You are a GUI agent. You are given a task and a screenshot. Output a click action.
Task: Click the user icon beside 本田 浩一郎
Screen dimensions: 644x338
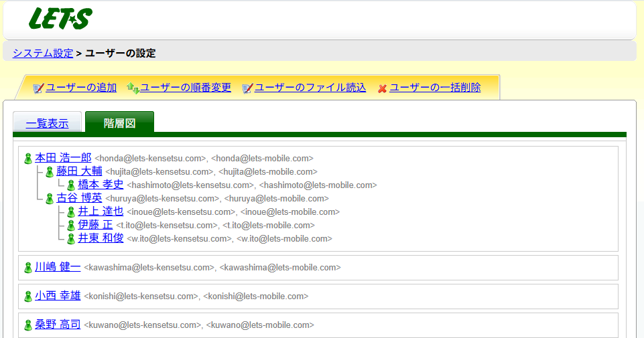point(28,159)
